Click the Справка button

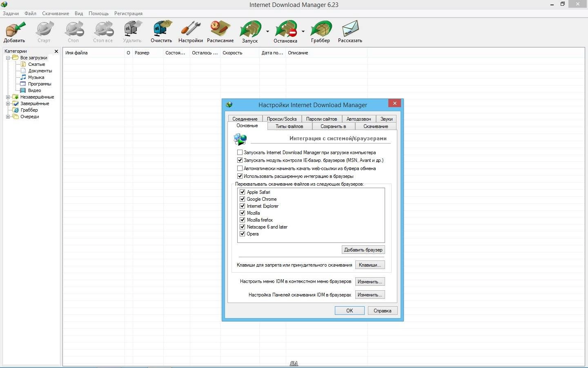(383, 311)
